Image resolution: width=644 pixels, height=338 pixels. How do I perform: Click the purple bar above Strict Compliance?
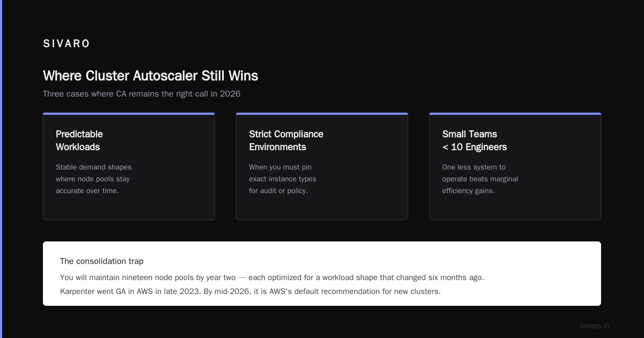click(322, 114)
